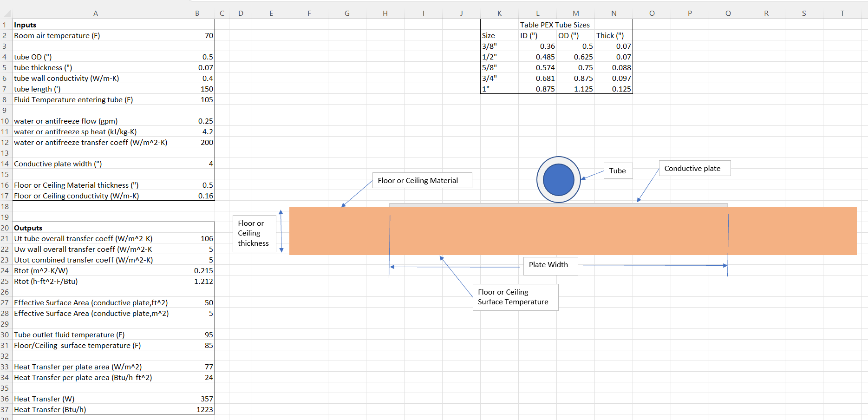This screenshot has height=420, width=868.
Task: Select the column T header
Action: click(842, 13)
